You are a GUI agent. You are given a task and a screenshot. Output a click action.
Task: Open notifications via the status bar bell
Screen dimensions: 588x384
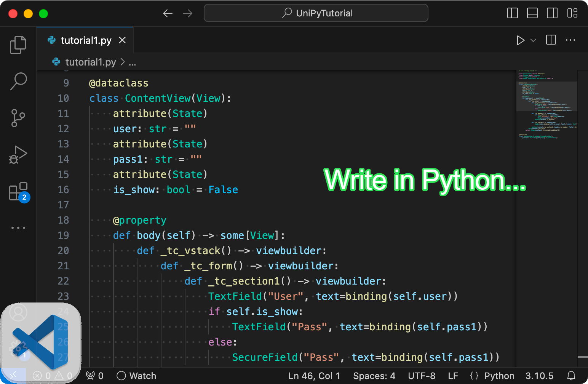(572, 376)
